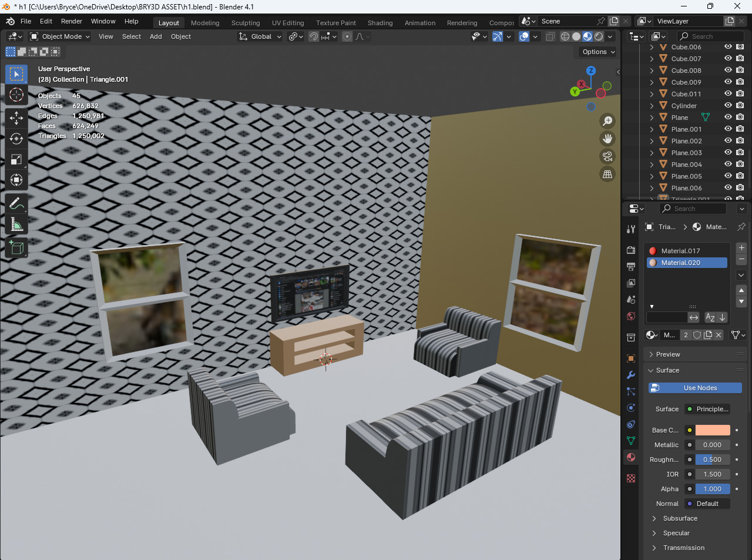Click the Principled surface shader button
The height and width of the screenshot is (560, 752).
coord(707,409)
